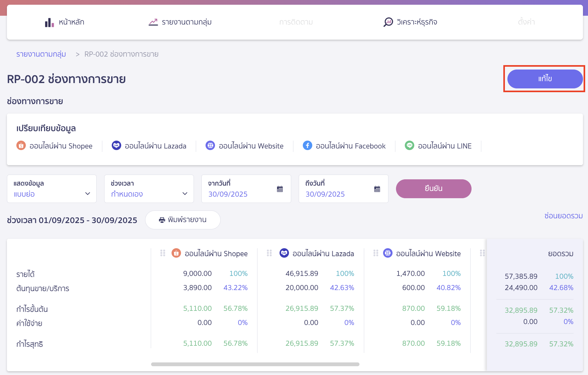This screenshot has height=375, width=588.
Task: Expand the ช่วงเวลา dropdown set to กำหนดเอง
Action: 149,188
